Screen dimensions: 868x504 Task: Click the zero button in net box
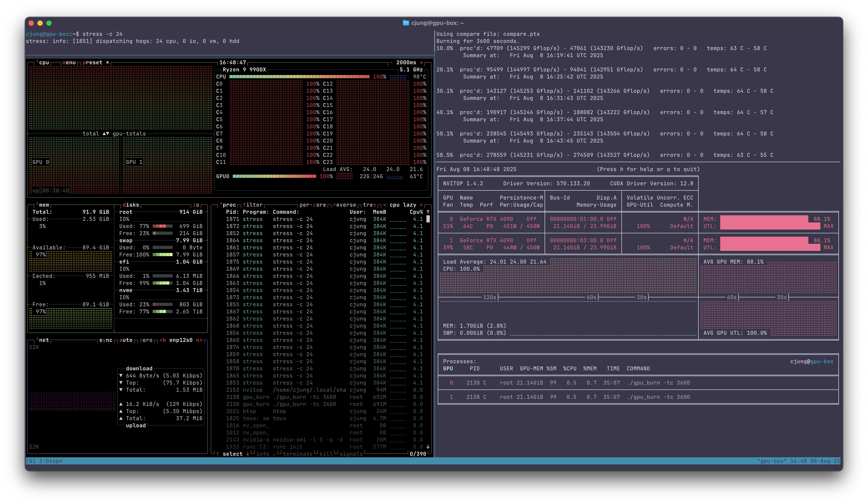146,340
